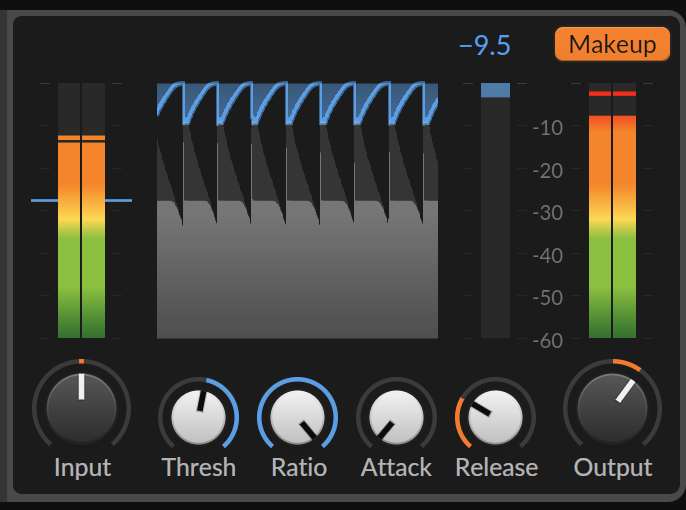Click the blue gain reduction meter bar
686x510 pixels.
(495, 90)
